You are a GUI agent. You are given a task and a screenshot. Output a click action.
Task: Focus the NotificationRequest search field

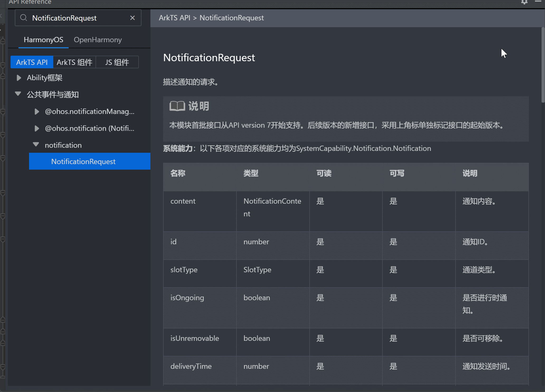point(78,18)
